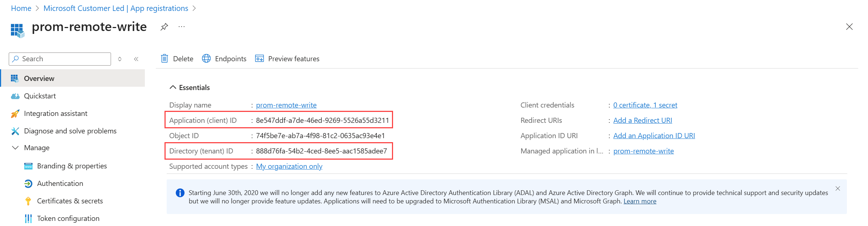This screenshot has width=868, height=226.
Task: Dismiss the ADAL info banner
Action: click(x=838, y=188)
